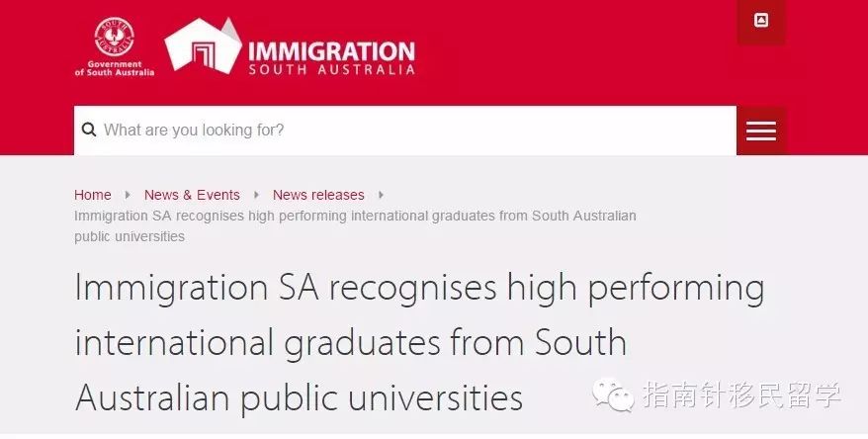Click the 'Government of South Australia' caption text
The image size is (868, 439).
(115, 68)
